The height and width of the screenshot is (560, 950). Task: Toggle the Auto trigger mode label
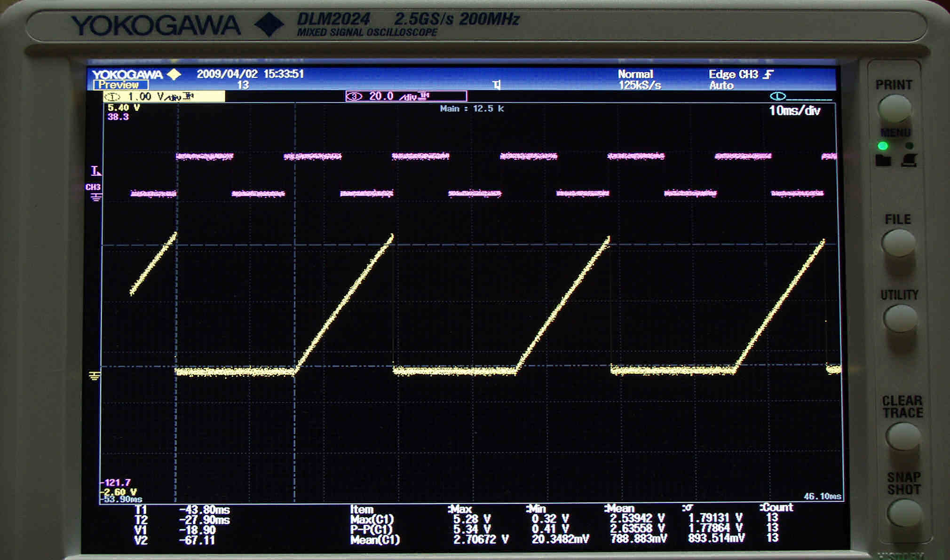721,86
